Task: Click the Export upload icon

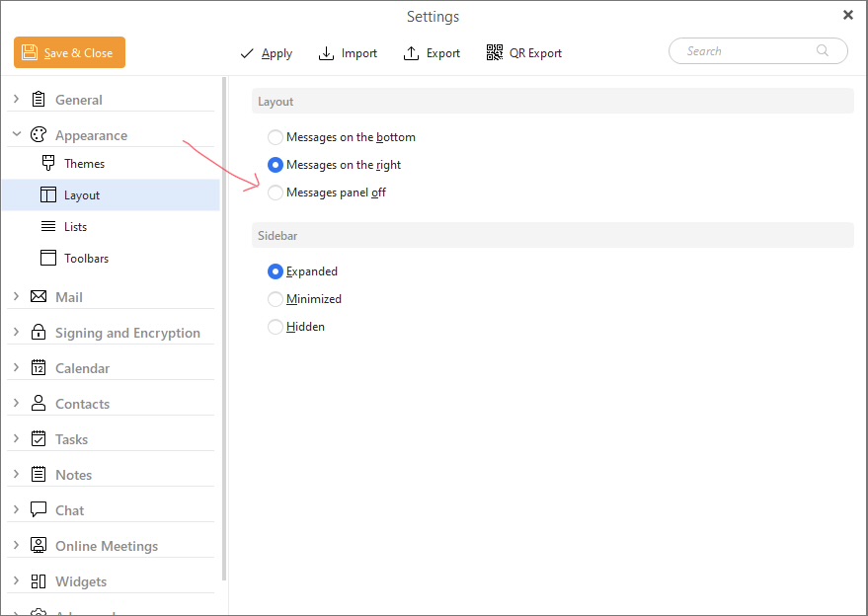Action: (x=412, y=53)
